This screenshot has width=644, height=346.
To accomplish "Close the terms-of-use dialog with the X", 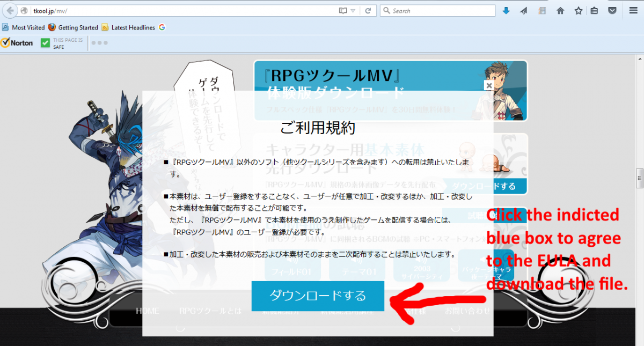I will 488,85.
